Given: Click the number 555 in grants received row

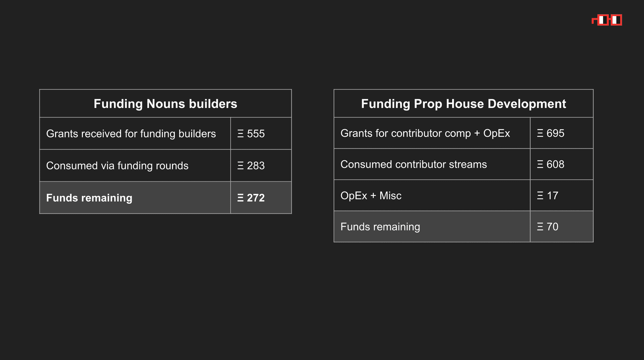Looking at the screenshot, I should (x=256, y=134).
